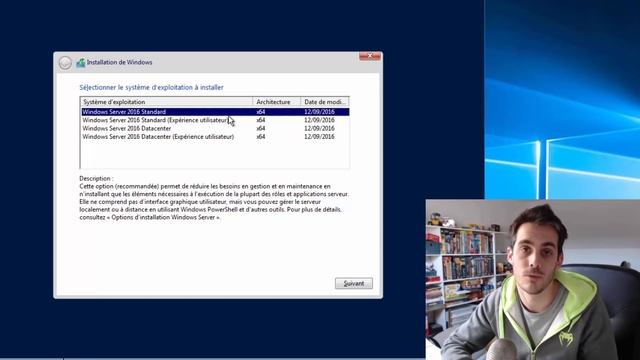This screenshot has width=640, height=360.
Task: Select Windows Server 2016 Standard row
Action: click(x=215, y=112)
